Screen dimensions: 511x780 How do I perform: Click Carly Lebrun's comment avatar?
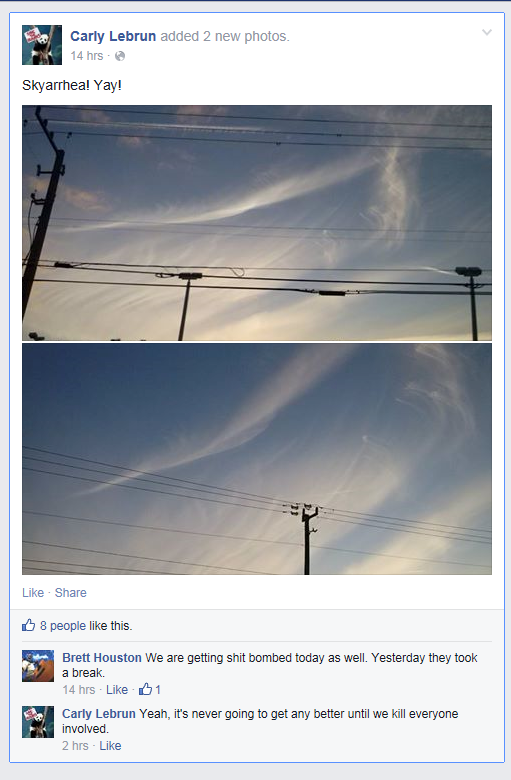(x=38, y=721)
